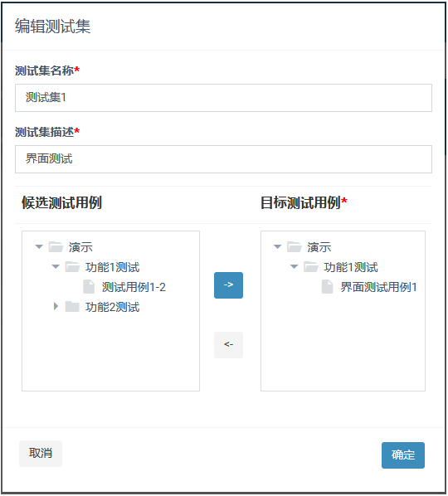Click the 功能1测试 folder icon in target tree
This screenshot has width=448, height=496.
coord(311,267)
